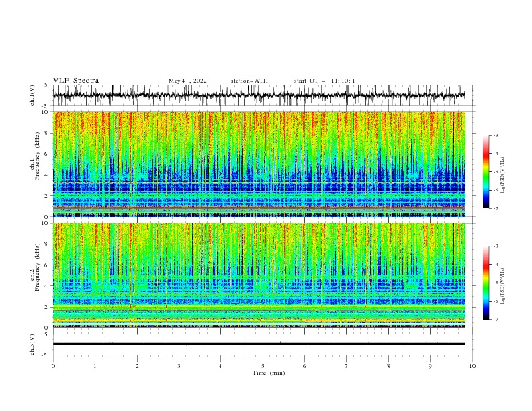Click the "station=ATH" header label
Image resolution: width=532 pixels, height=411 pixels.
click(249, 81)
